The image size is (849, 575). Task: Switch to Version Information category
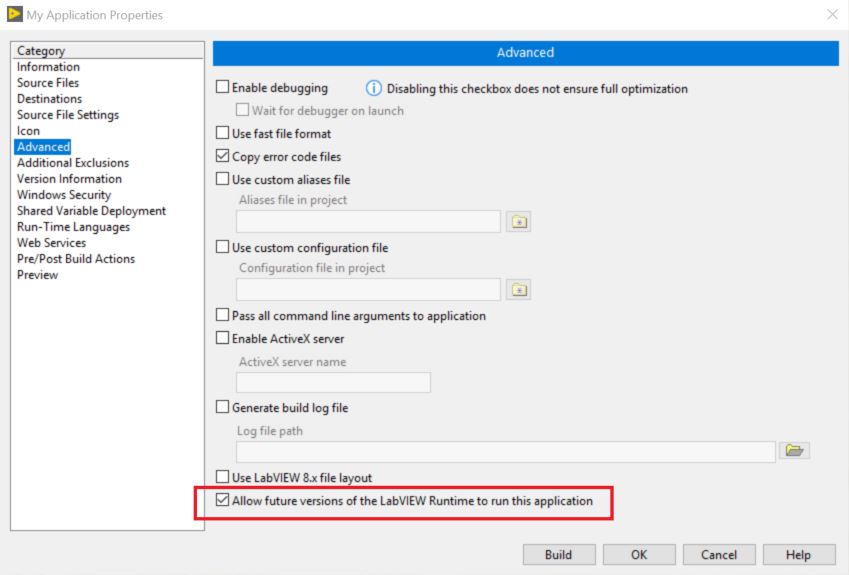pos(69,179)
